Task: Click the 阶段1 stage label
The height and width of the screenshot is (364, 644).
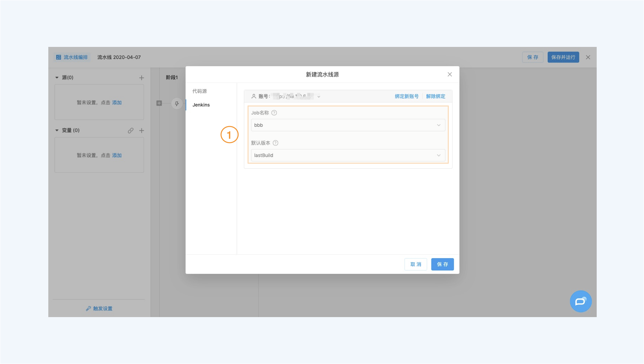Action: (172, 78)
